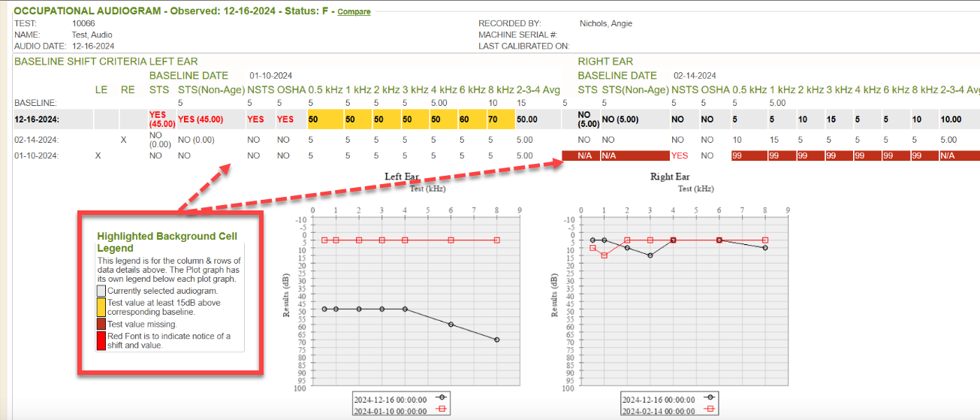
Task: Click the yellow legend swatch for 15dB above baseline
Action: tap(101, 307)
